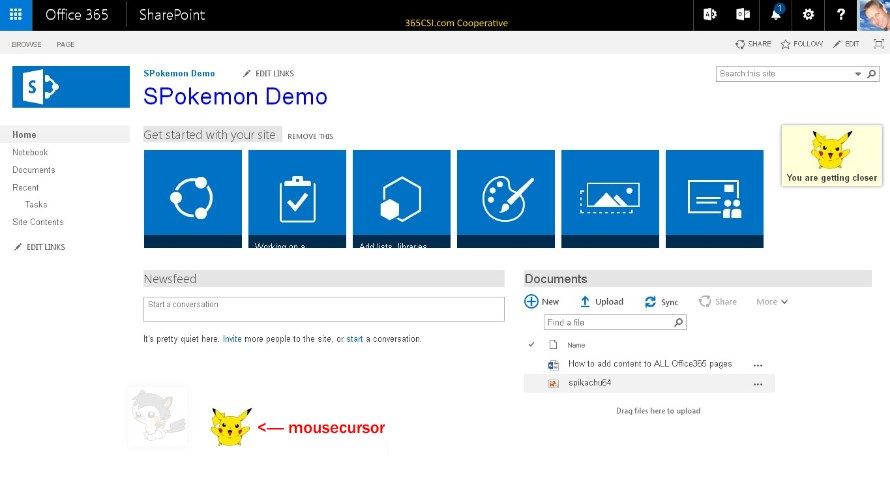Open the user profile picture
Viewport: 890px width, 493px height.
(x=874, y=15)
